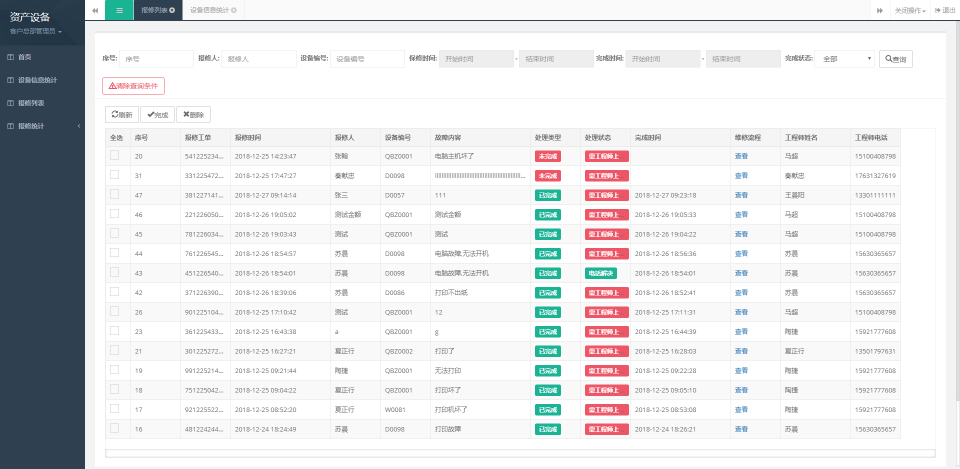Select the 报修列表 tab in the top bar

157,10
